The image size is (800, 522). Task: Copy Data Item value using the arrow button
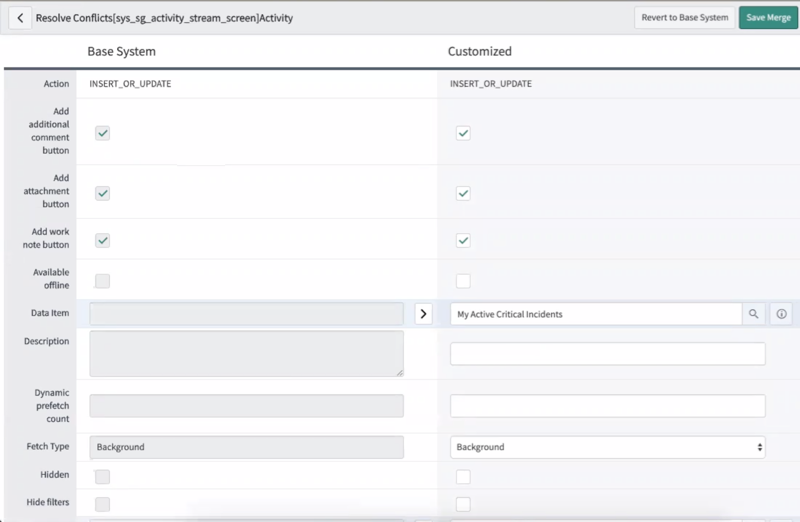(x=423, y=314)
